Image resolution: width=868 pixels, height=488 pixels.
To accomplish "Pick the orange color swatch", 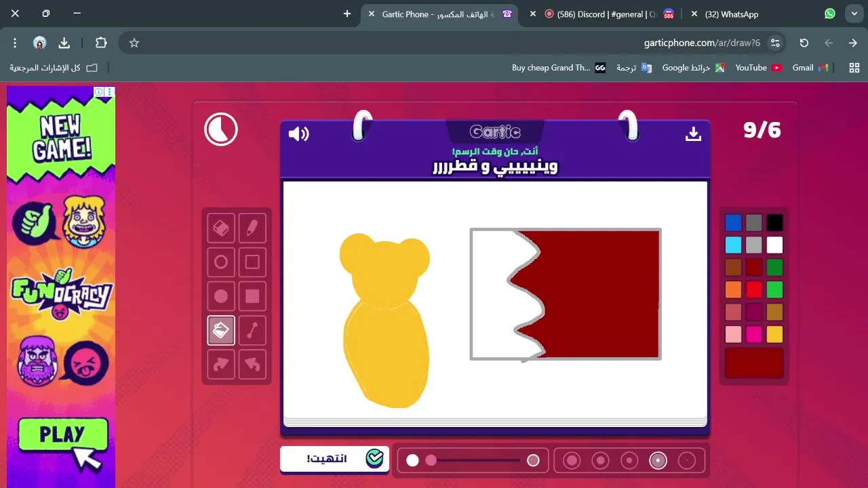I will pos(733,289).
